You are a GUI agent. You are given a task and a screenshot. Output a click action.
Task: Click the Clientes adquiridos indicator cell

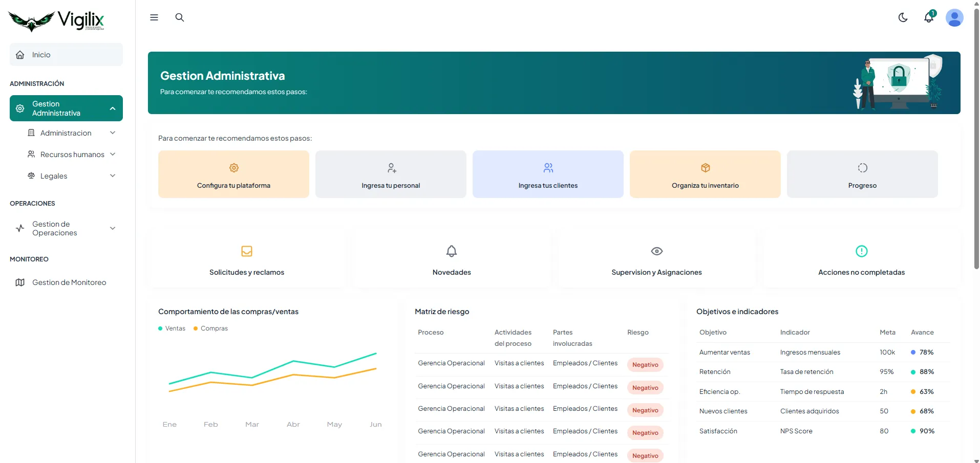click(809, 411)
